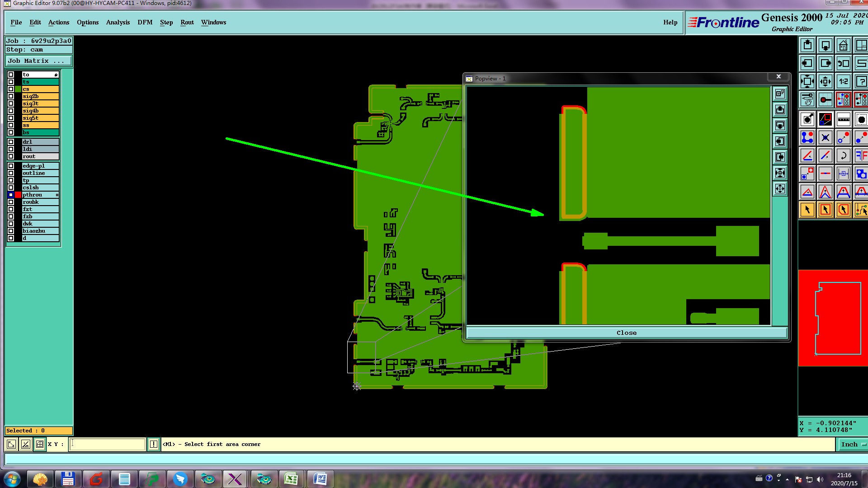Click the Home view icon

pyautogui.click(x=843, y=46)
